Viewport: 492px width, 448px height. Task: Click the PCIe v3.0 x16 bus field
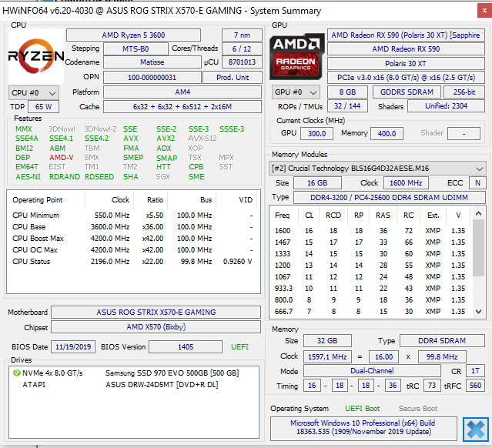tap(406, 77)
